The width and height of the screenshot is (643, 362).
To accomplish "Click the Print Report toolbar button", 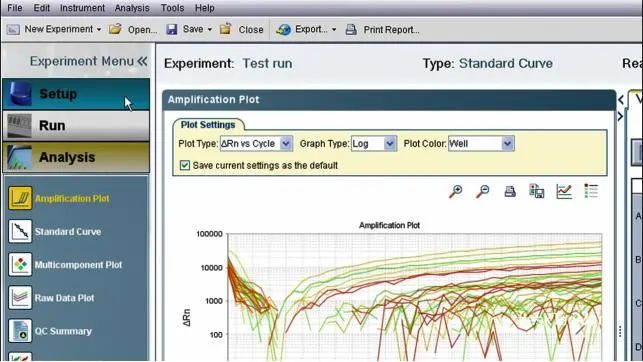I will point(382,30).
